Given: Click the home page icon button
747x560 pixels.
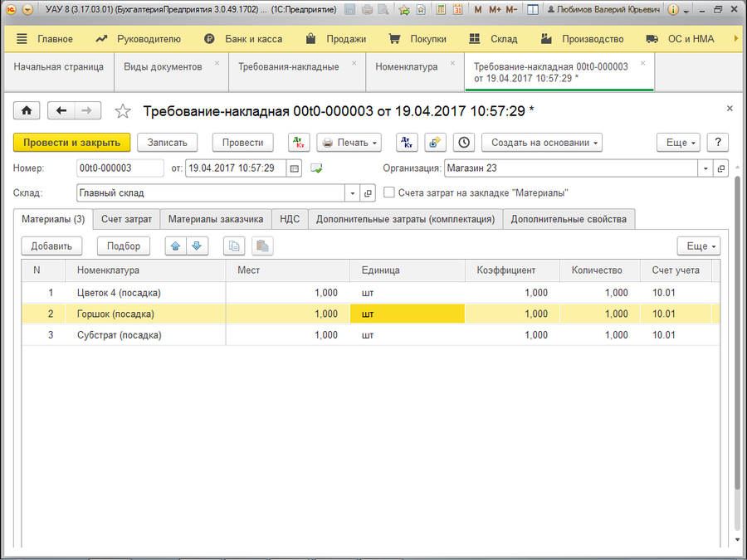Looking at the screenshot, I should click(27, 111).
